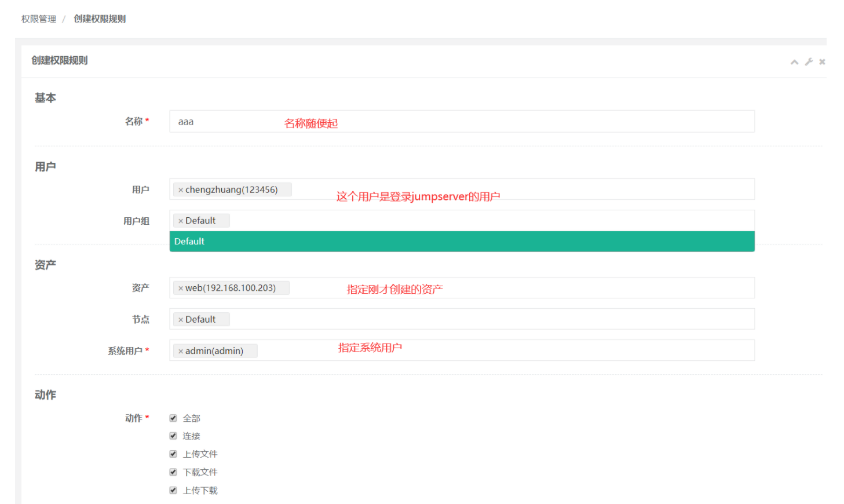This screenshot has height=504, width=844.
Task: Toggle the 连接 action checkbox
Action: [173, 436]
